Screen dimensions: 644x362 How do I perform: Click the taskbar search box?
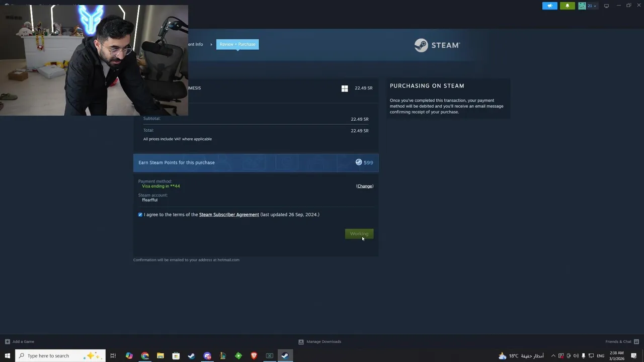pos(60,356)
